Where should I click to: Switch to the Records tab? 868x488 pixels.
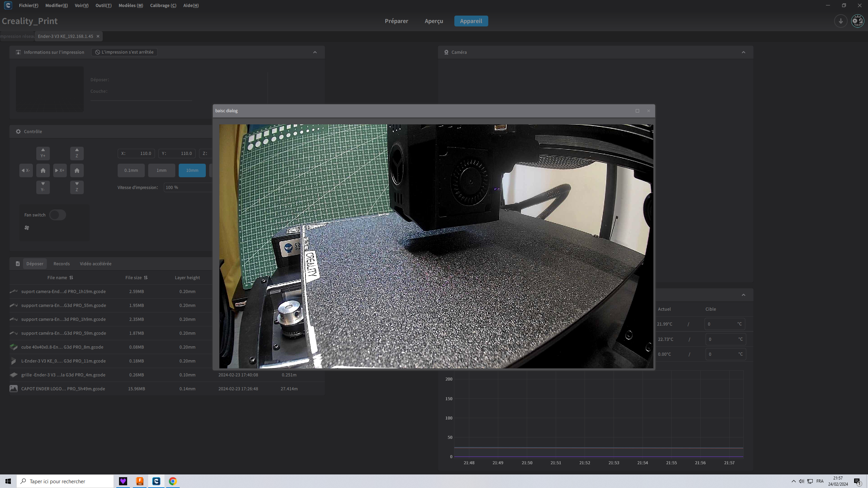(61, 263)
